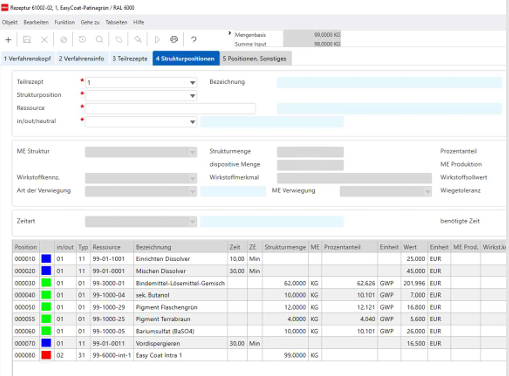Expand the in/out/neutral dropdown
The height and width of the screenshot is (376, 509).
192,122
